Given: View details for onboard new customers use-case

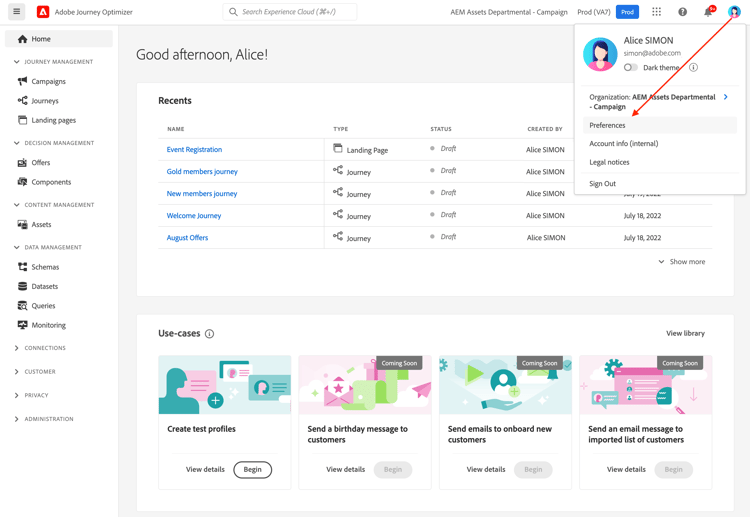Looking at the screenshot, I should [486, 470].
